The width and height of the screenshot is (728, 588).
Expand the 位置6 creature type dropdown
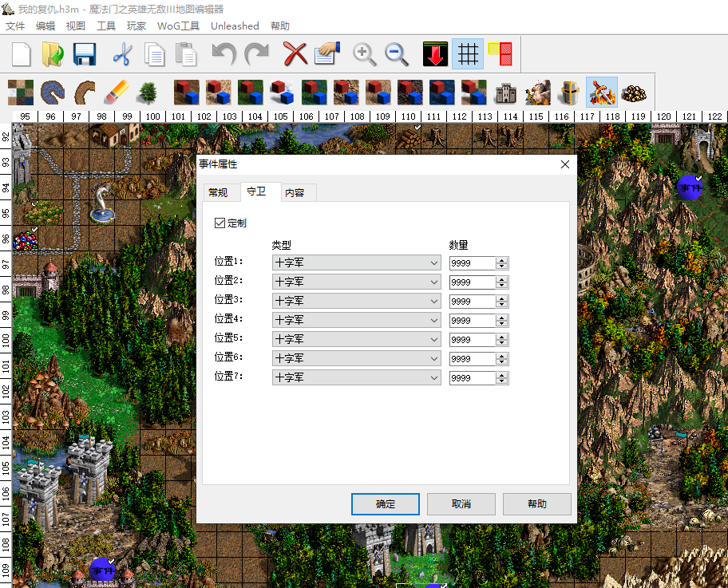point(357,358)
